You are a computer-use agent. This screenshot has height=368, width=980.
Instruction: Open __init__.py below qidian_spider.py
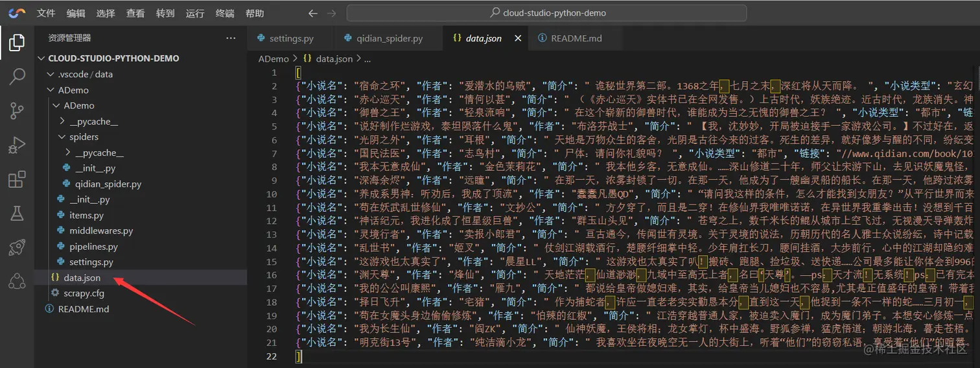pos(141,199)
